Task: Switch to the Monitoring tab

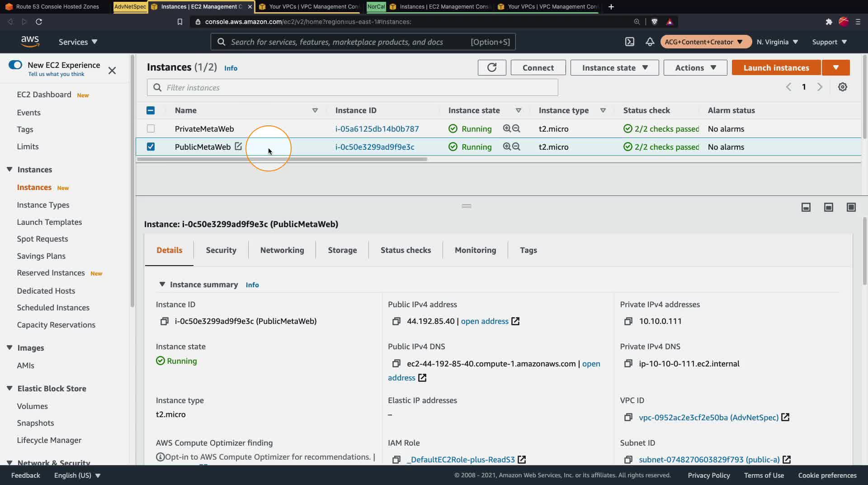Action: click(x=475, y=250)
